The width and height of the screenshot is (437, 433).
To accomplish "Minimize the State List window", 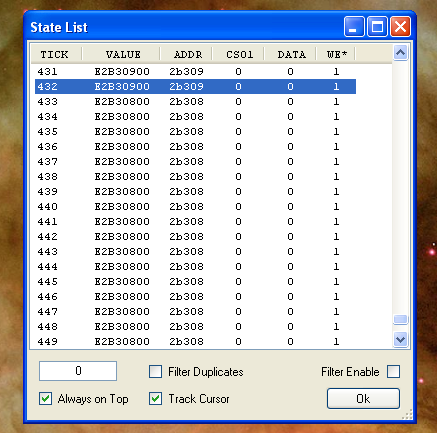I will click(354, 27).
